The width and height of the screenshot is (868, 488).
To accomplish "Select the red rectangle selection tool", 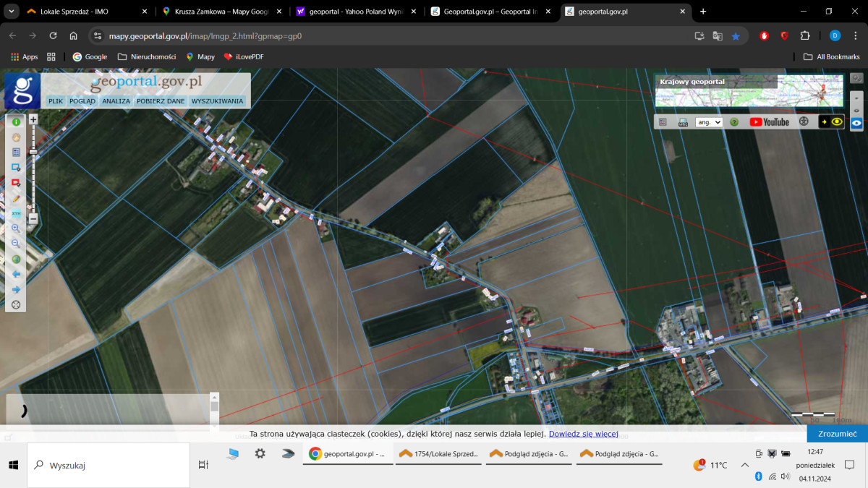I will tap(16, 183).
